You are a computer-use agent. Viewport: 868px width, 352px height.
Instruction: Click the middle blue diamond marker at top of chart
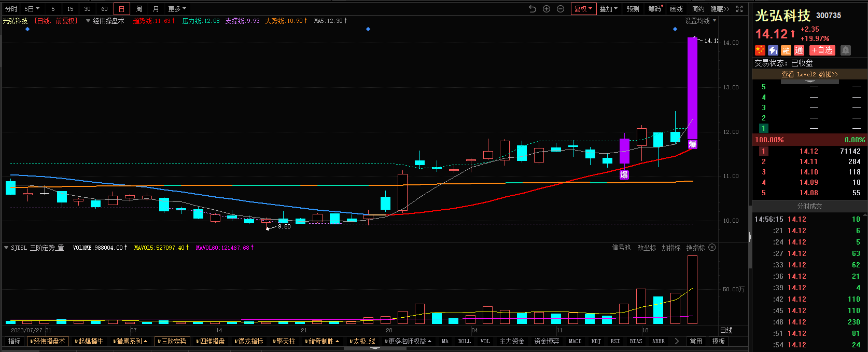click(368, 29)
